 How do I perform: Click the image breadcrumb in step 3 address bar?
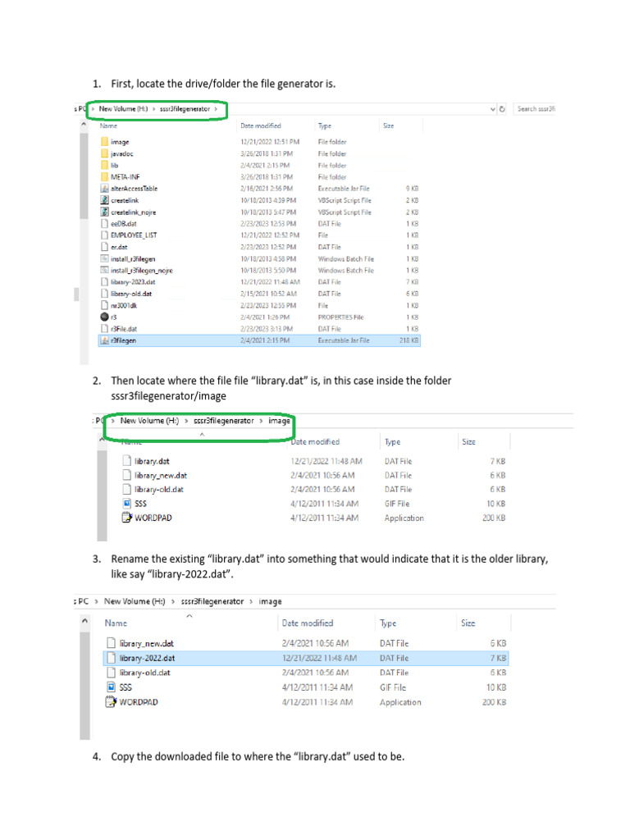pos(270,601)
